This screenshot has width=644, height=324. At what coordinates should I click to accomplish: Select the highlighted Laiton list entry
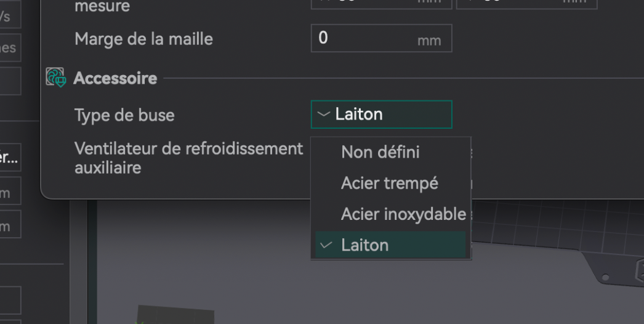coord(390,245)
